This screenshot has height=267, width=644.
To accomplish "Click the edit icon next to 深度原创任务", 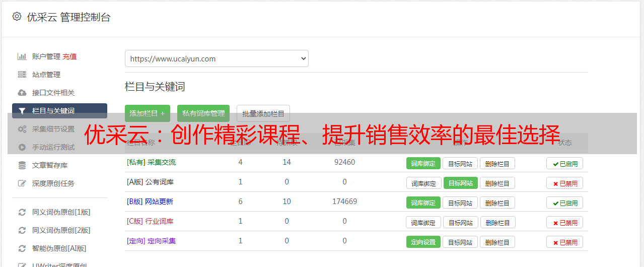I will [22, 183].
